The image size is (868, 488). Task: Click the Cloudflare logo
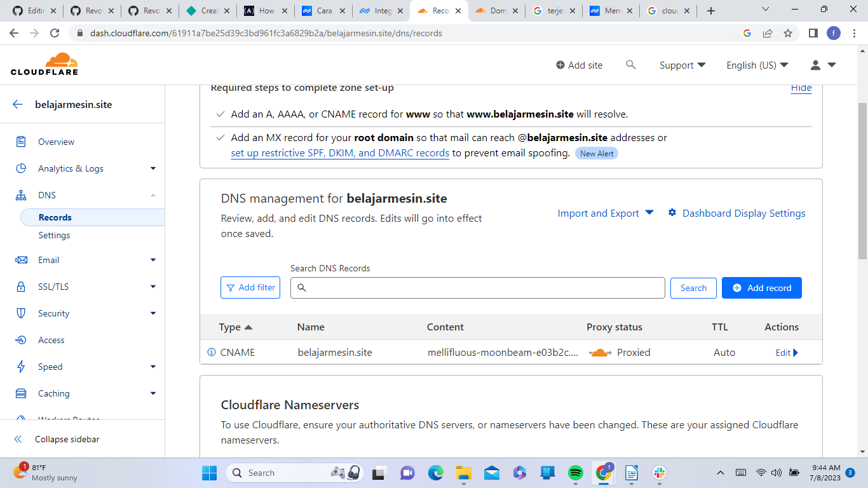(43, 64)
